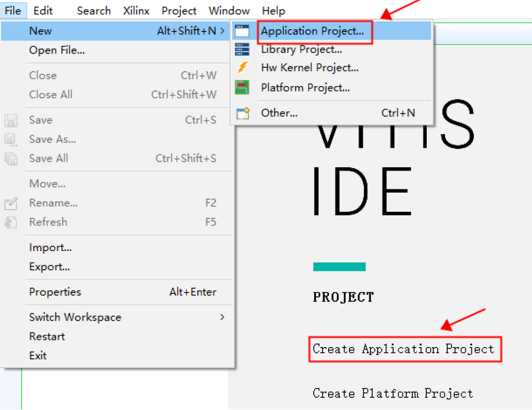The height and width of the screenshot is (410, 532).
Task: Click the Save All stacked disks icon
Action: tap(11, 158)
